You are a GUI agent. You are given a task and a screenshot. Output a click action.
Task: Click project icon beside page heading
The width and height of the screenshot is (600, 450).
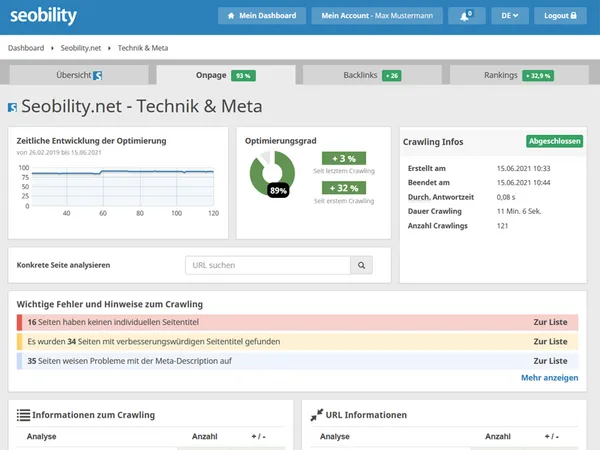(12, 107)
